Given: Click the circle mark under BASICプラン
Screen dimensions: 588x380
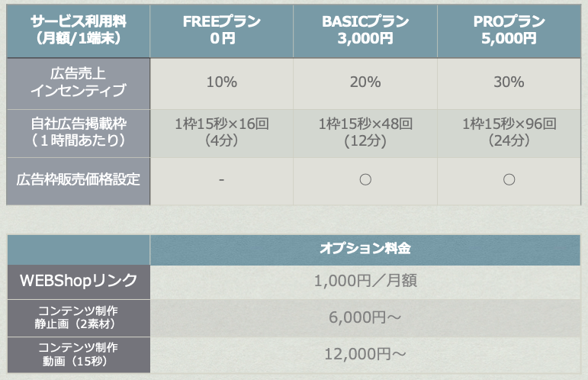Looking at the screenshot, I should click(x=365, y=180).
